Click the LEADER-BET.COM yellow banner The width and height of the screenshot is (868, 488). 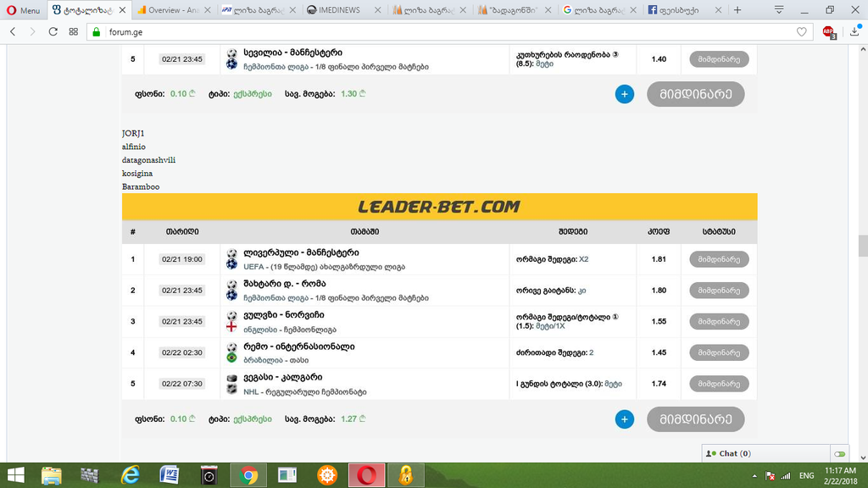click(x=440, y=207)
